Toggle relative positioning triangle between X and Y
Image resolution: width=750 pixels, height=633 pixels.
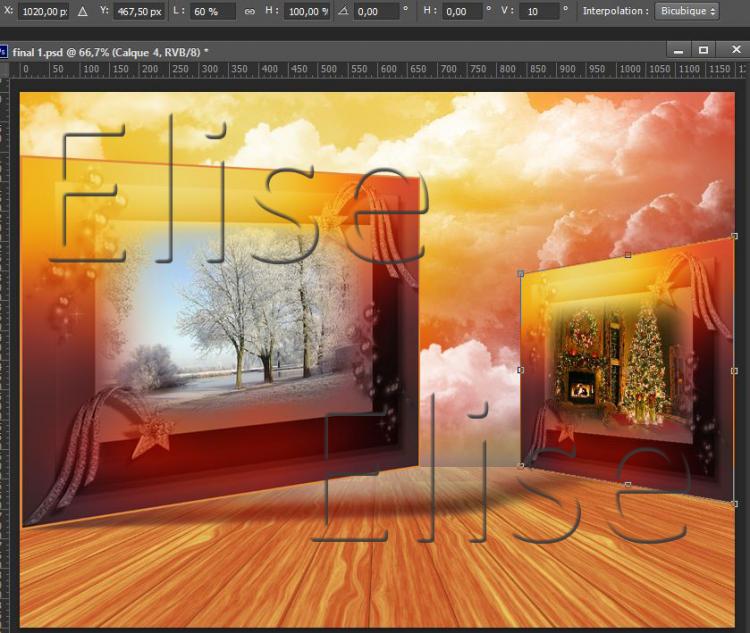(x=83, y=12)
